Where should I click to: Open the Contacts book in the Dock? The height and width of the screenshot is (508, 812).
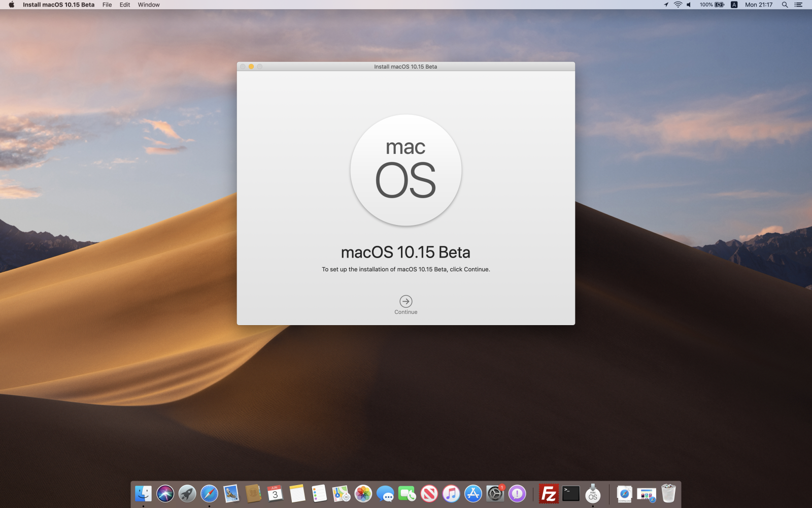click(253, 493)
